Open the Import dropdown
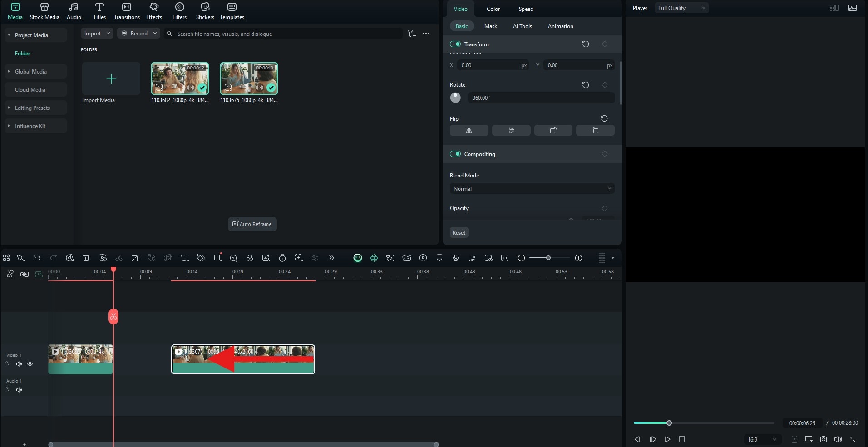Screen dimensions: 868x447 [x=97, y=34]
